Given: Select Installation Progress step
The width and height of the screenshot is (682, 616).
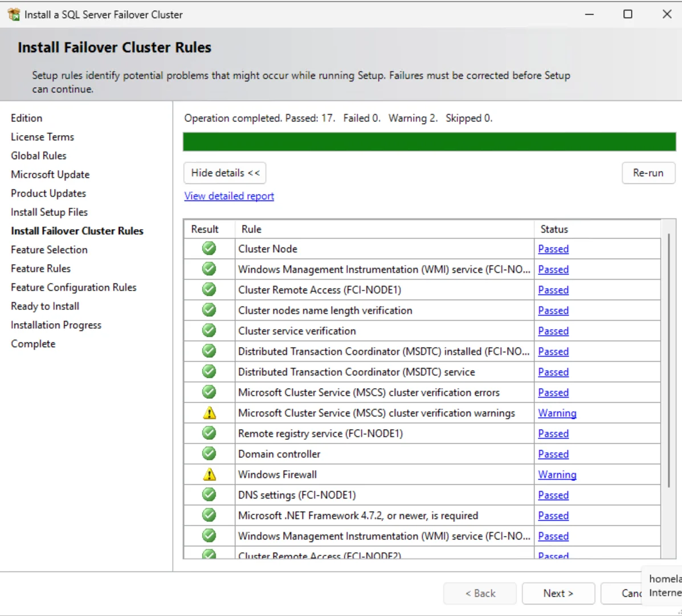Looking at the screenshot, I should click(56, 325).
